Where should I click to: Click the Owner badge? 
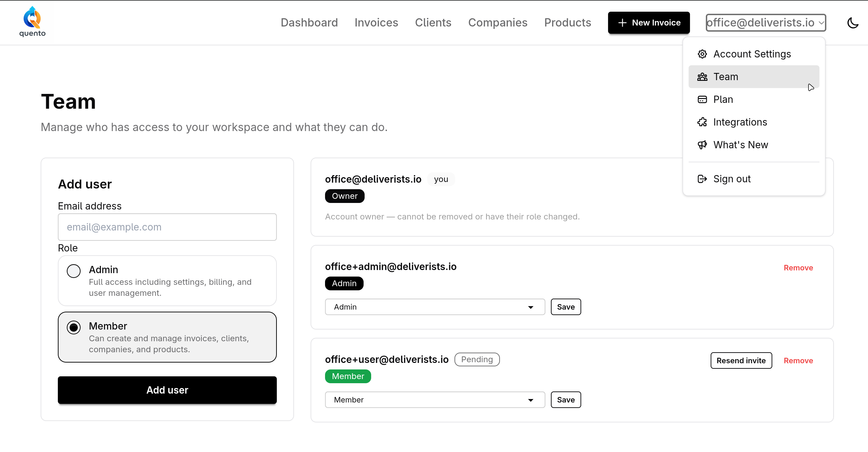point(345,196)
